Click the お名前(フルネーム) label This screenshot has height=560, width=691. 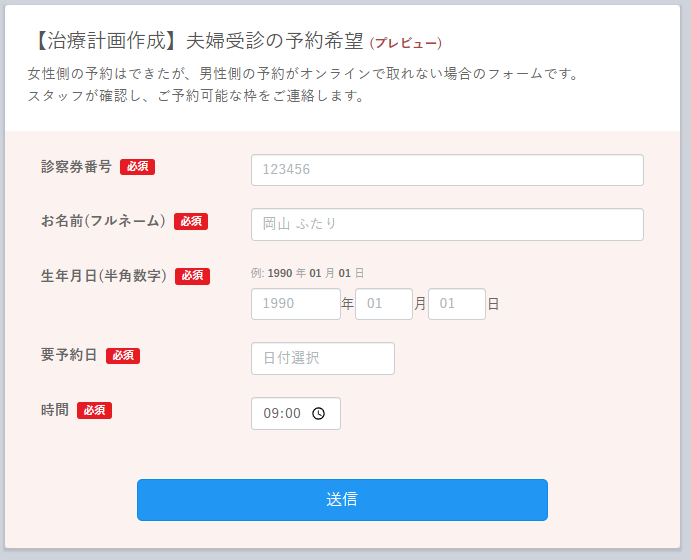coord(103,221)
